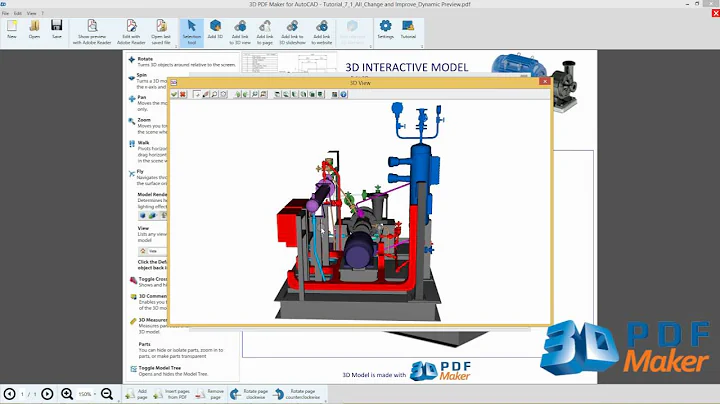Image resolution: width=720 pixels, height=404 pixels.
Task: Open the View menu
Action: coord(31,13)
